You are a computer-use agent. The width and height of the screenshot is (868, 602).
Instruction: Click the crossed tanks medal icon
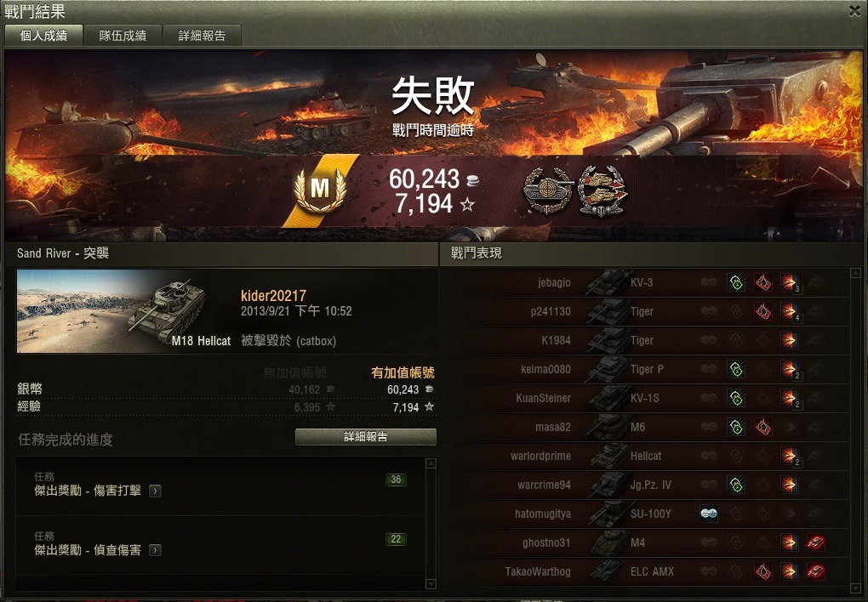(602, 191)
